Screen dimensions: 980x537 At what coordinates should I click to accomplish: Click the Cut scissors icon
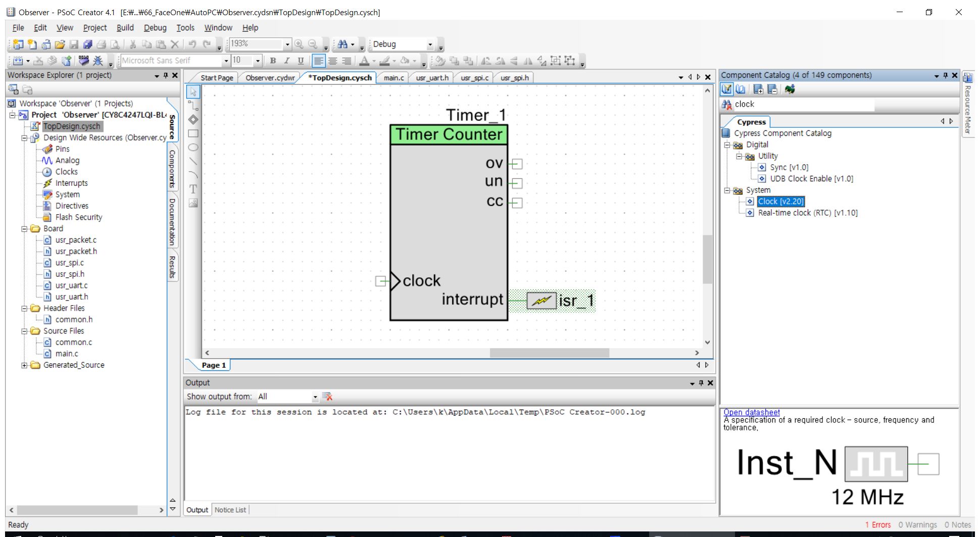(133, 44)
